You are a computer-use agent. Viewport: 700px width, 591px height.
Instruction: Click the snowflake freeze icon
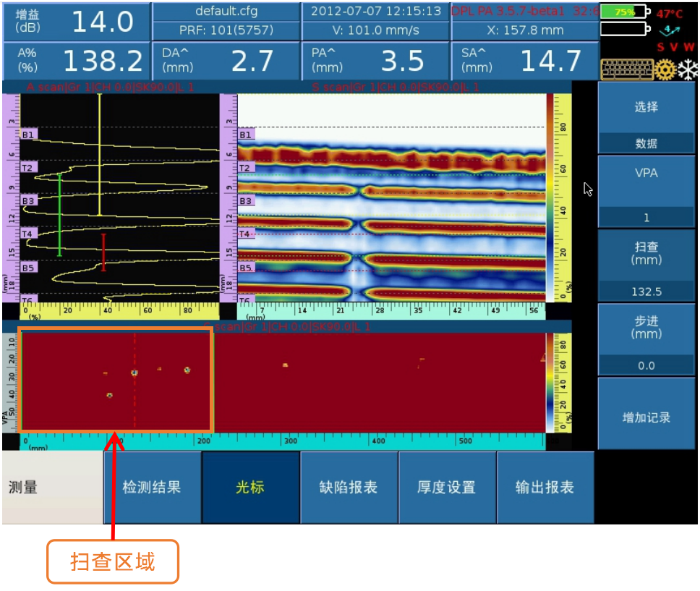687,69
